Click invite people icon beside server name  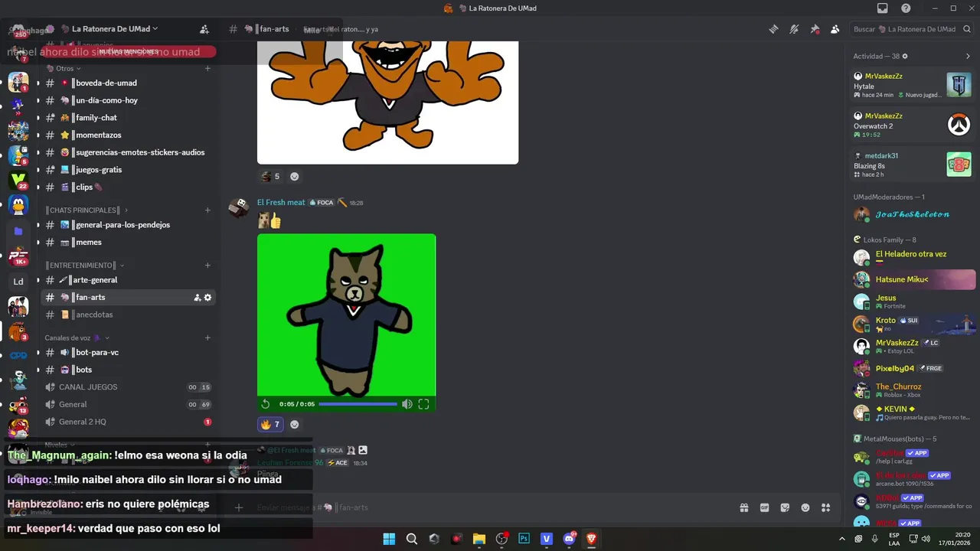[x=204, y=29]
